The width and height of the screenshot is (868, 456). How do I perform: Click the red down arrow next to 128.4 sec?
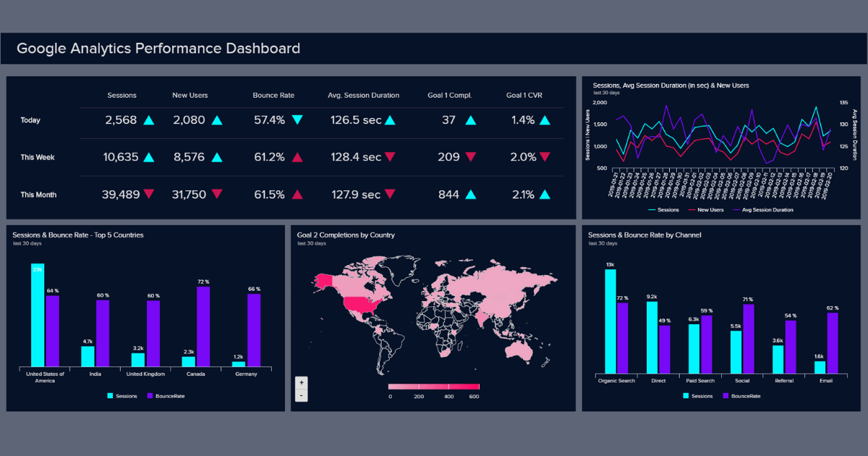[x=390, y=157]
